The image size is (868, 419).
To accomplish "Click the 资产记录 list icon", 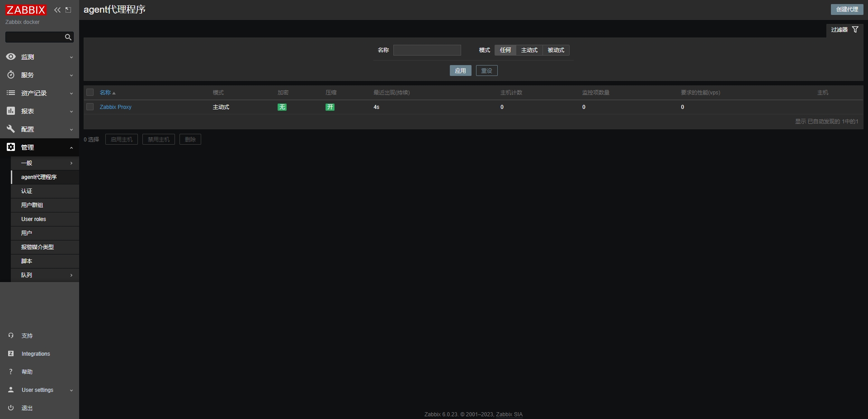I will point(11,93).
